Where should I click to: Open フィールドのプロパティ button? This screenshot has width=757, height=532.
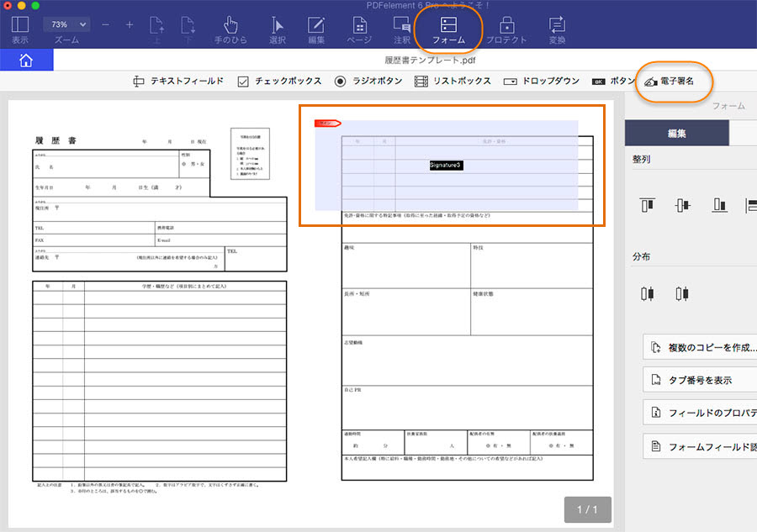[700, 413]
